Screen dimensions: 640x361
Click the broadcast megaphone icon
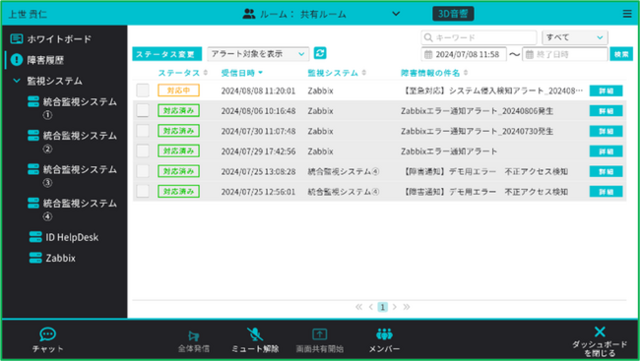pyautogui.click(x=193, y=336)
